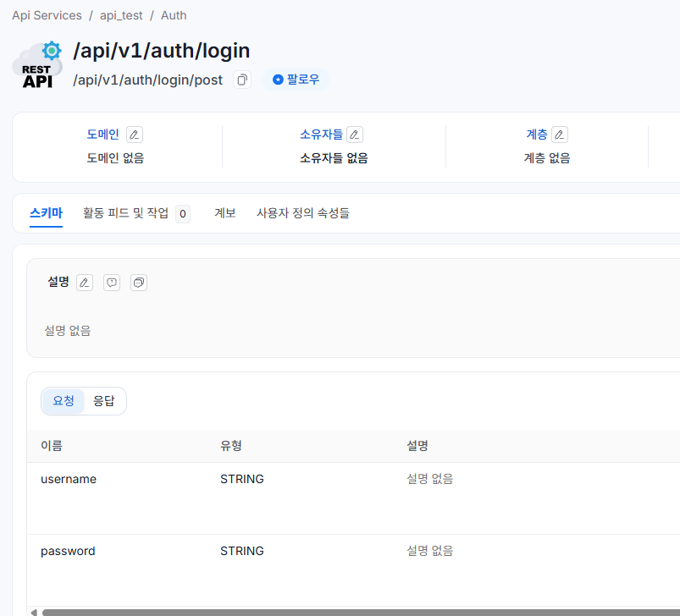This screenshot has height=616, width=680.
Task: Go to the 활동 피드 및 작업 tab
Action: (x=125, y=213)
